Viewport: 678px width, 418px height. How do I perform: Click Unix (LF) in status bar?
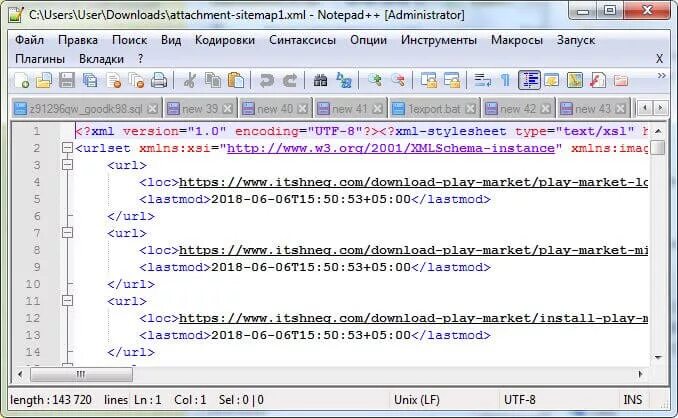417,400
